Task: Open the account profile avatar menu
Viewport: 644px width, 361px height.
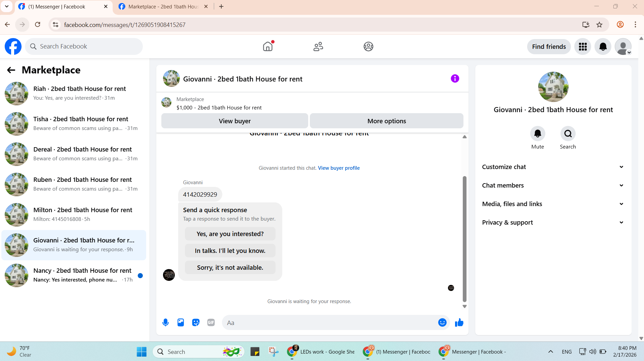Action: (x=623, y=46)
